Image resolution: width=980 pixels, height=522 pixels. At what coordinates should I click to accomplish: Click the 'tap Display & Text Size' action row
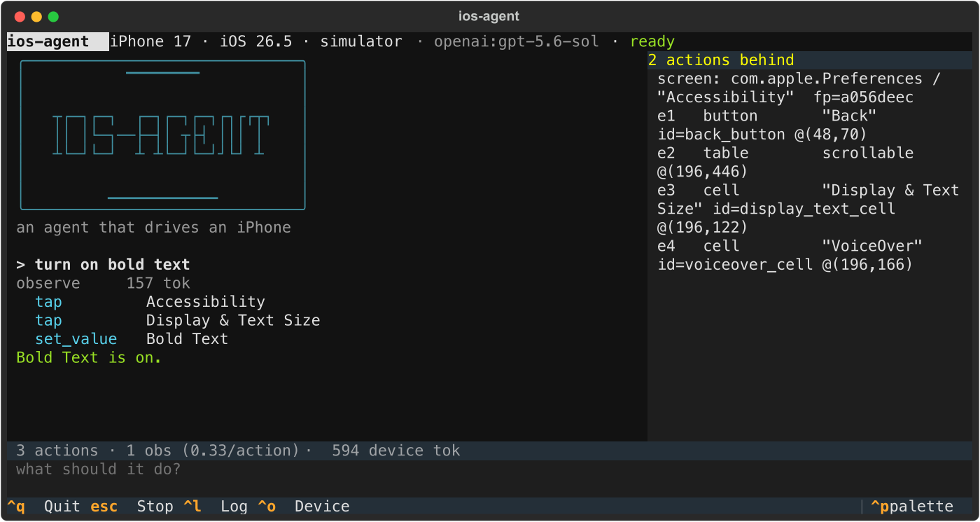click(178, 321)
